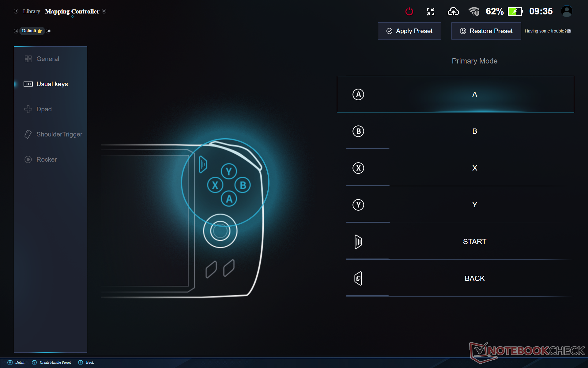The image size is (588, 368).
Task: Click the Apply Preset button
Action: click(x=409, y=31)
